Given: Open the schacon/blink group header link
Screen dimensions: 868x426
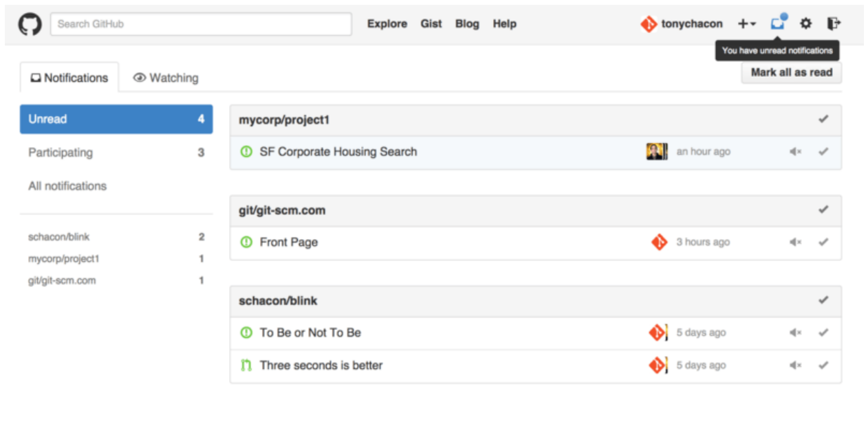Looking at the screenshot, I should (278, 301).
